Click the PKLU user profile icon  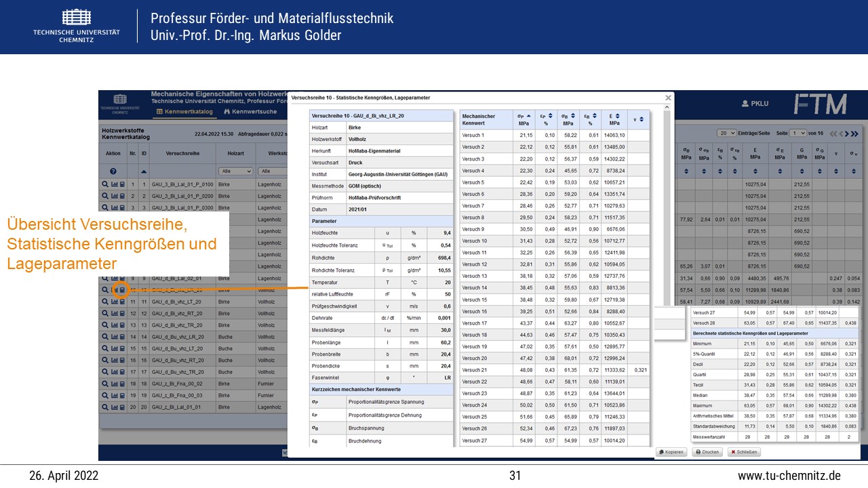[x=745, y=104]
